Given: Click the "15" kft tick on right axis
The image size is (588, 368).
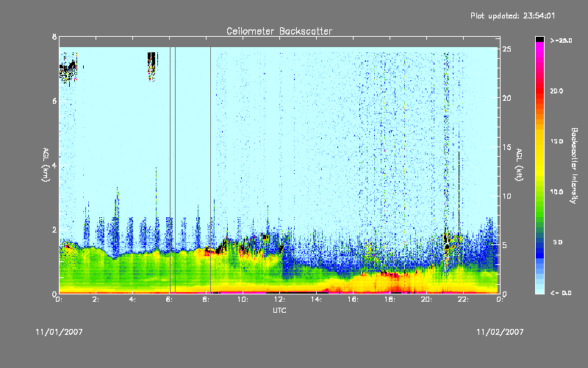Looking at the screenshot, I should pos(506,147).
